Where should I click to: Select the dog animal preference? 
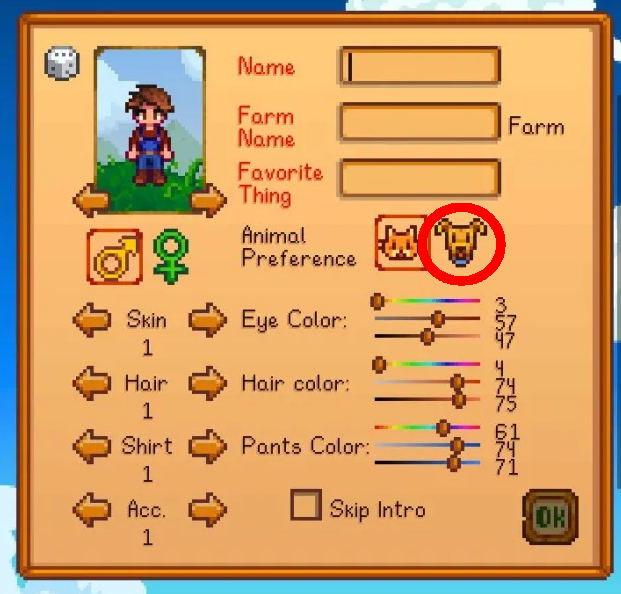tap(461, 242)
